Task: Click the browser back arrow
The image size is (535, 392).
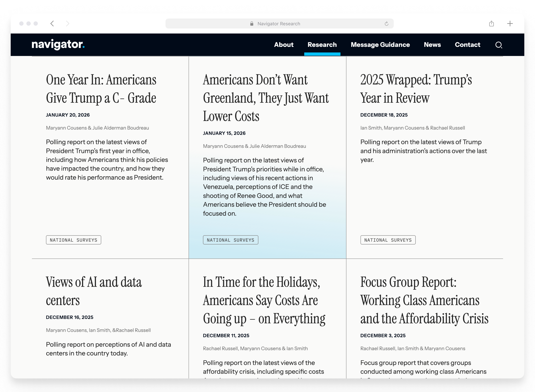Action: coord(52,24)
